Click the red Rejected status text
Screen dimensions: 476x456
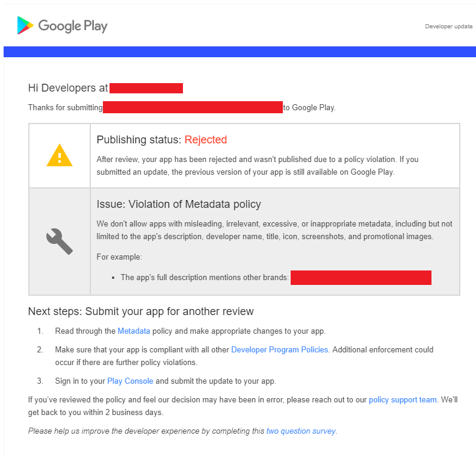[x=206, y=140]
